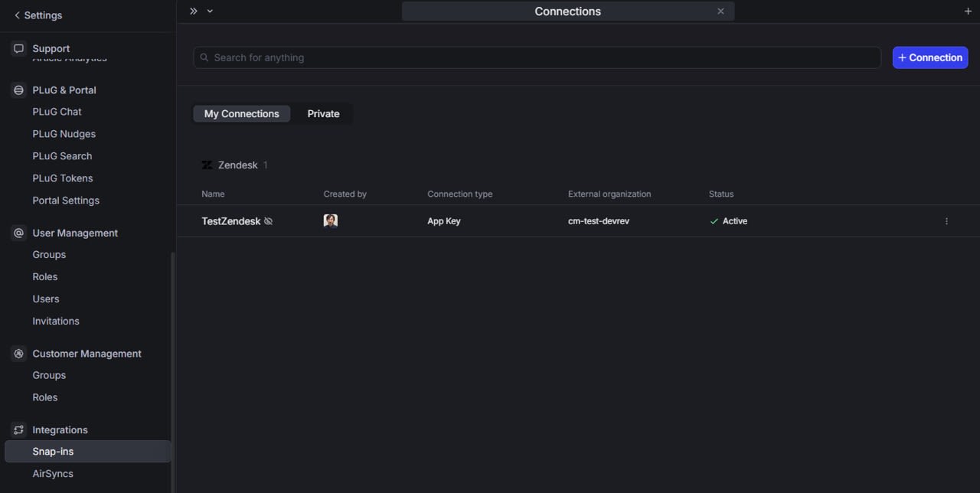Click the blue + Connection button
This screenshot has height=493, width=980.
click(x=929, y=57)
